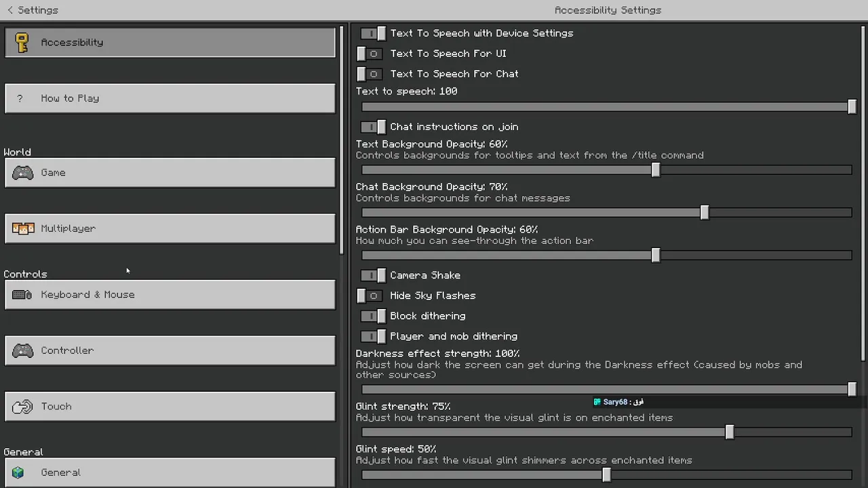Click the Chat Background Opacity slider handle
This screenshot has height=488, width=868.
pyautogui.click(x=705, y=213)
